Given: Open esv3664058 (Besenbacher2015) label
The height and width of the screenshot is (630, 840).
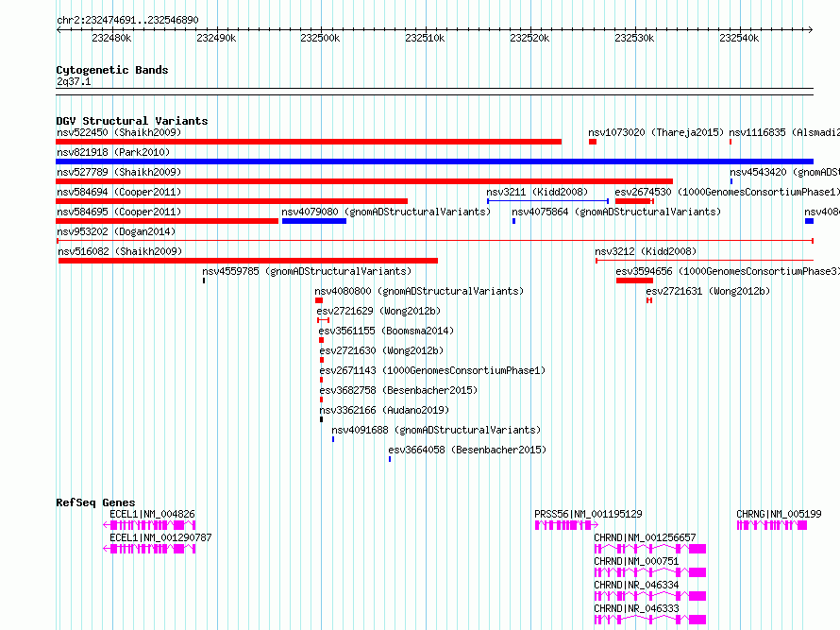Looking at the screenshot, I should pyautogui.click(x=467, y=450).
